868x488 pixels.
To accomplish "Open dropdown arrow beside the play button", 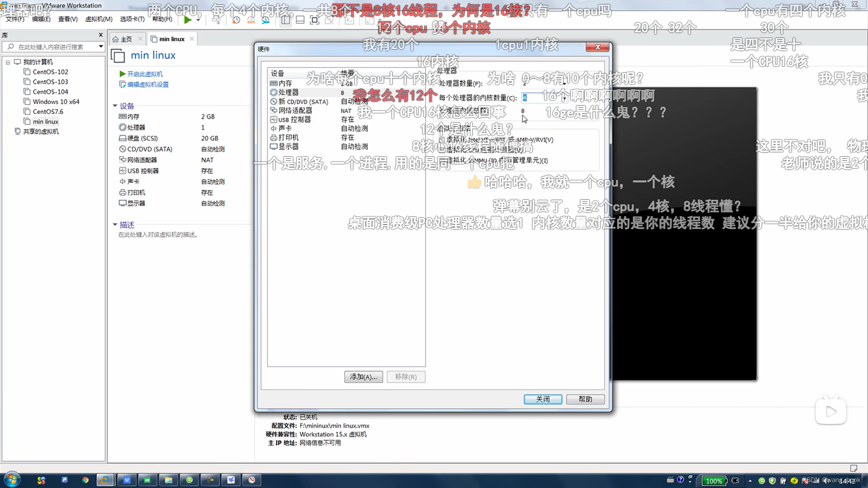I will (198, 20).
